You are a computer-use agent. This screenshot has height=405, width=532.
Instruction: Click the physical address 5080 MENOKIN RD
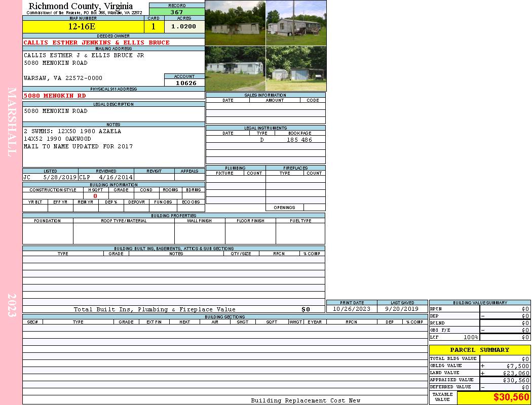tap(55, 96)
